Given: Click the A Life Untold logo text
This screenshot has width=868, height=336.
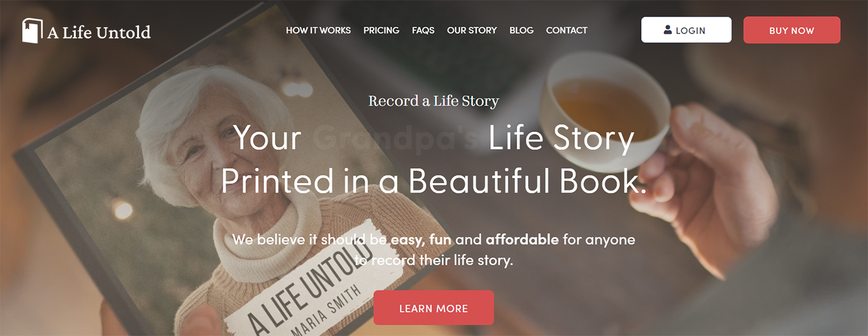Looking at the screenshot, I should tap(99, 32).
